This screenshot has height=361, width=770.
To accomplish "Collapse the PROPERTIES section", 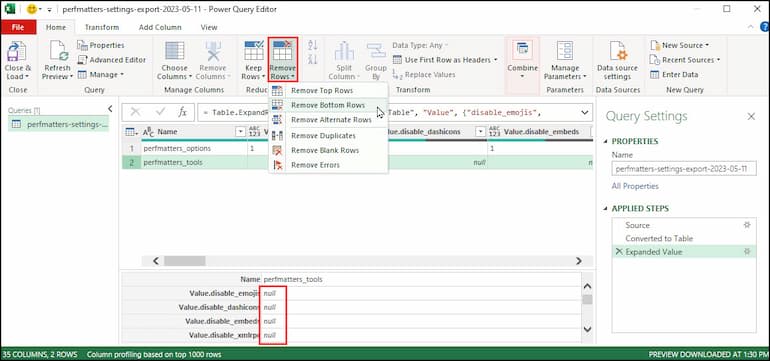I will [606, 141].
